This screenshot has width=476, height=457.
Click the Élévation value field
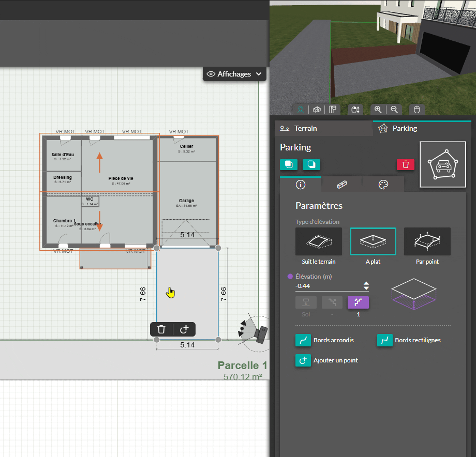pos(329,286)
